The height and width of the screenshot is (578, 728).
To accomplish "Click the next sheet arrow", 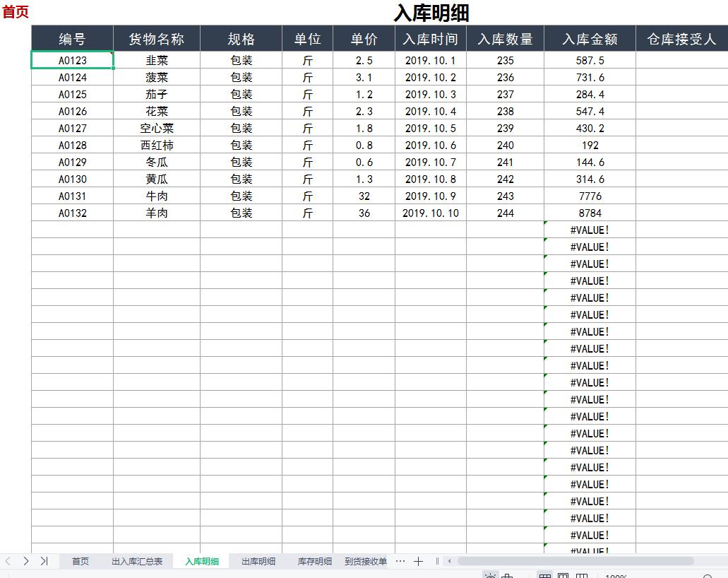I will (26, 560).
